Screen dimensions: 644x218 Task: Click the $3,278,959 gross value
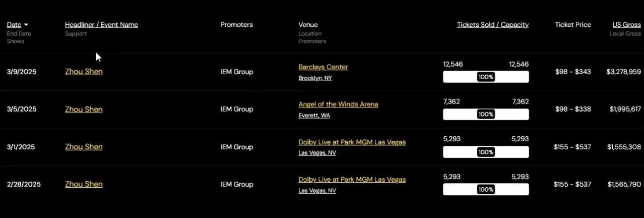click(623, 72)
